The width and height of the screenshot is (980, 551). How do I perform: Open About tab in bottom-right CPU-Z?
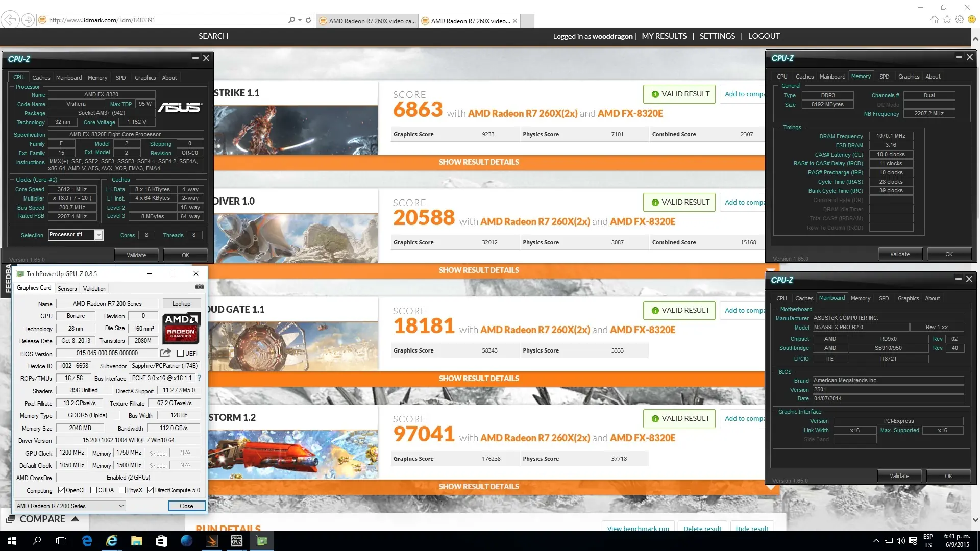click(932, 298)
